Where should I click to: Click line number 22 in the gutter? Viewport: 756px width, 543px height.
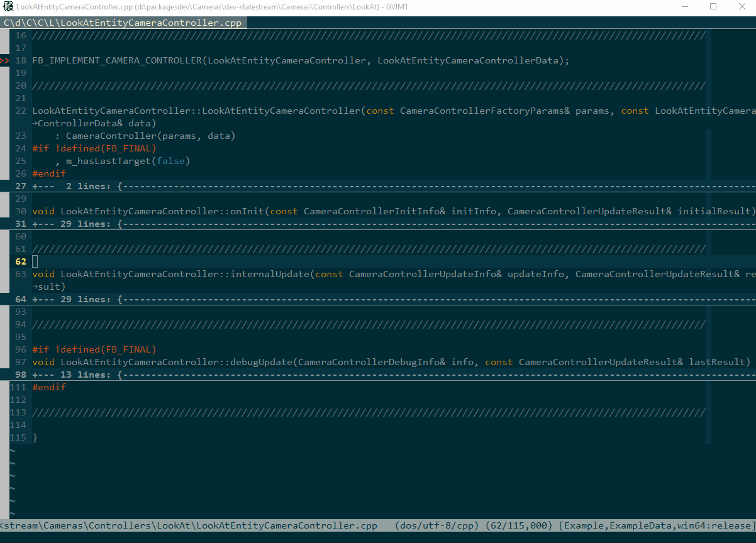21,111
